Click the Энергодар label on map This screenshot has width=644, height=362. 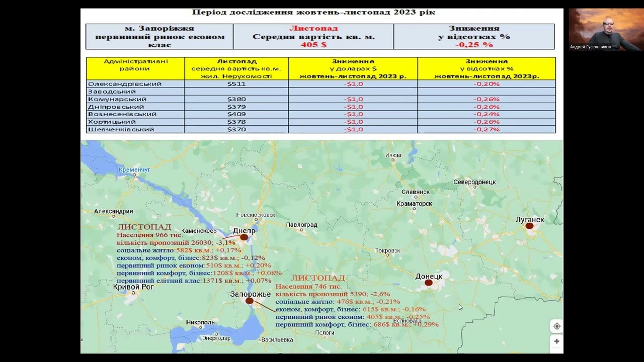216,338
